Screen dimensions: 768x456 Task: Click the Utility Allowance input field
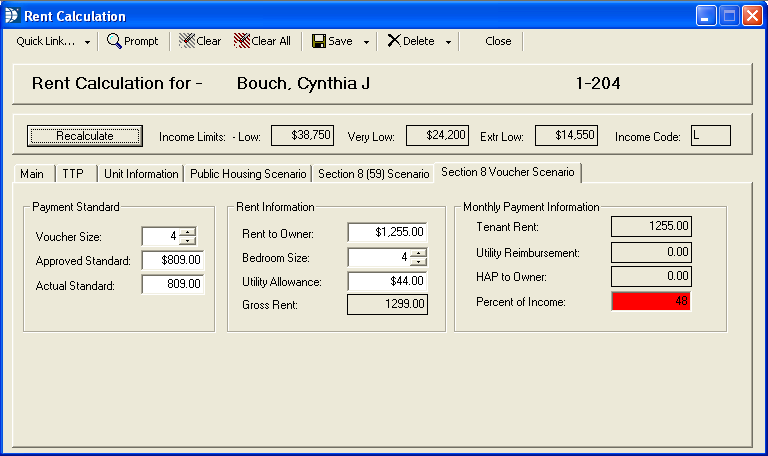(x=387, y=282)
